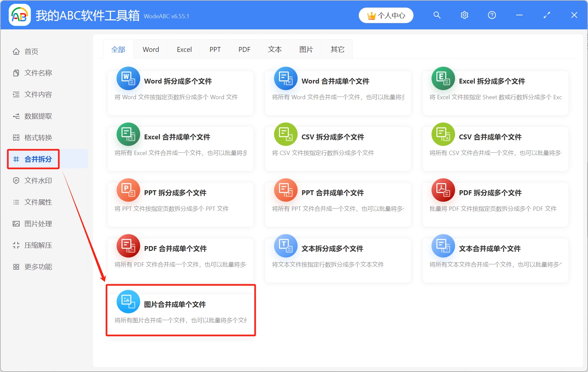Select 文件水印 in the sidebar
Image resolution: width=588 pixels, height=372 pixels.
(x=38, y=180)
